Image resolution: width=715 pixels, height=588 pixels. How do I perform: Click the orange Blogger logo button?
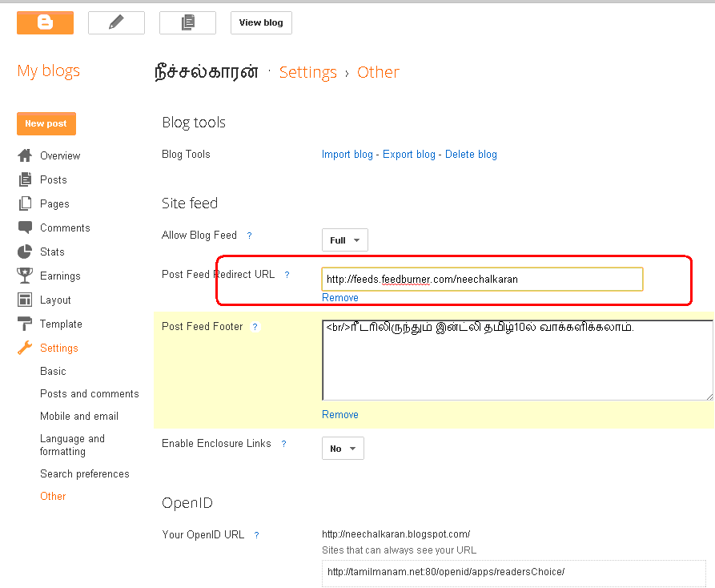pyautogui.click(x=45, y=22)
